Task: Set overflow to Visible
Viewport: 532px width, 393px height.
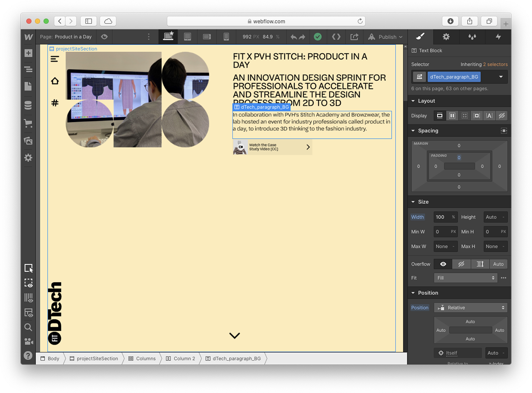Action: 443,264
